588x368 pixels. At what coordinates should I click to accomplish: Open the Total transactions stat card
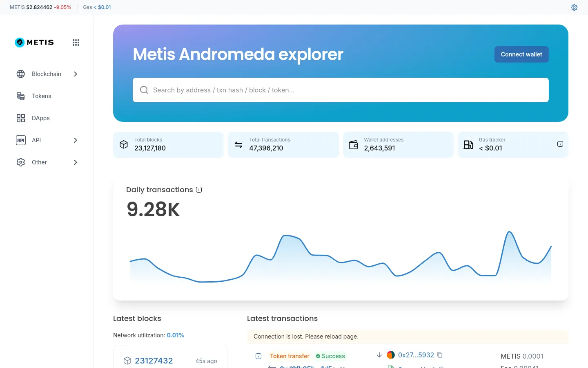pos(283,144)
